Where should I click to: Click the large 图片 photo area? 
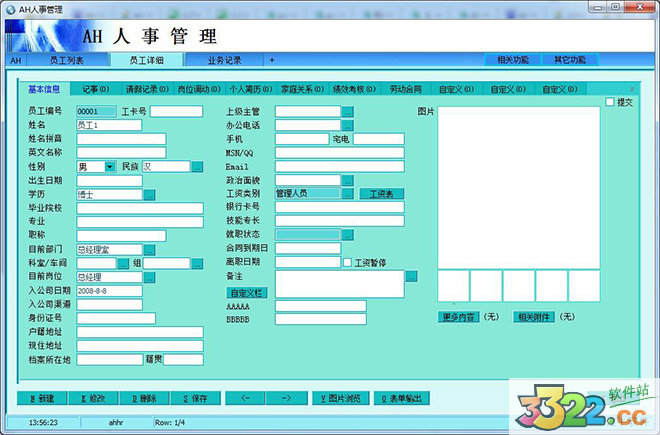click(519, 187)
